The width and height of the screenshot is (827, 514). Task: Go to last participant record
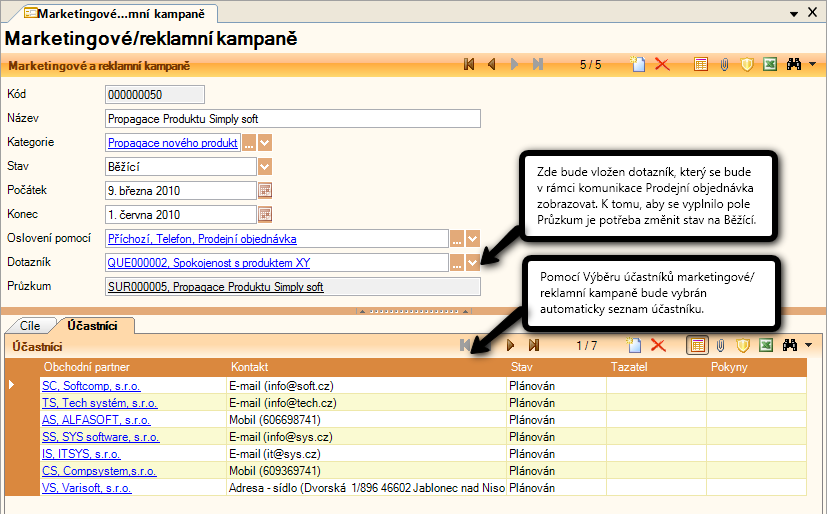coord(534,345)
